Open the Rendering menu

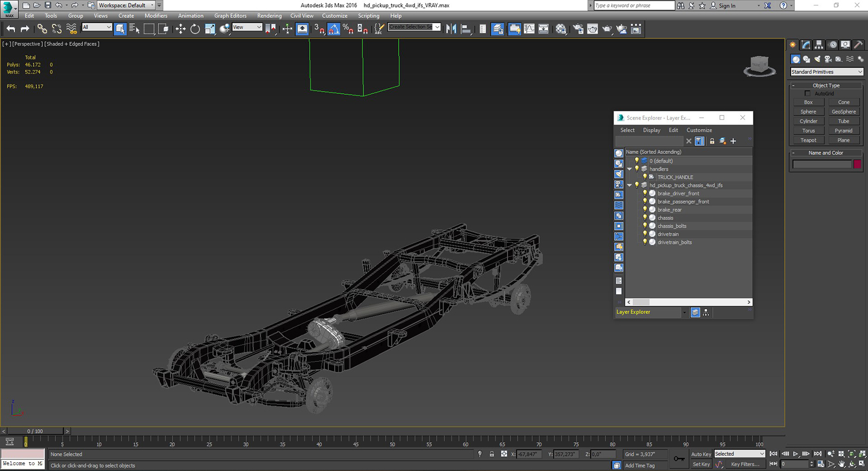[269, 16]
